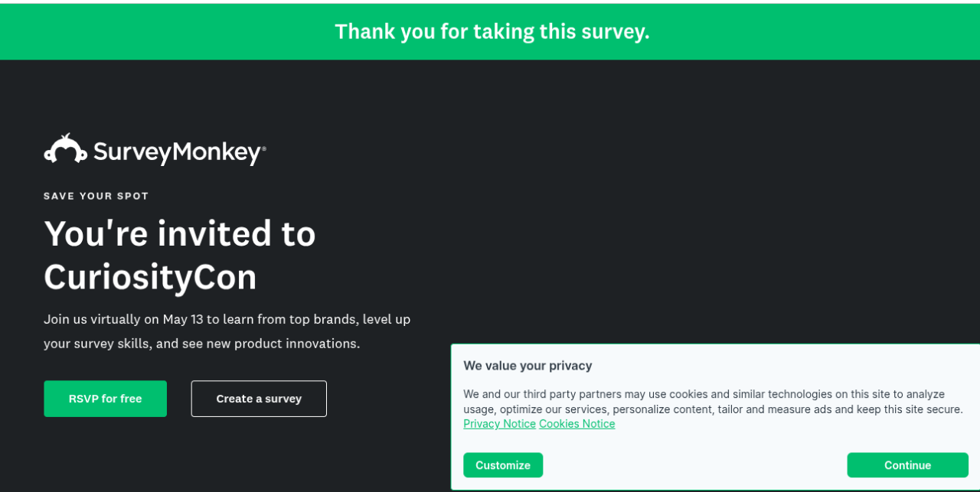
Task: Click the SAVE YOUR SPOT label
Action: (x=96, y=196)
